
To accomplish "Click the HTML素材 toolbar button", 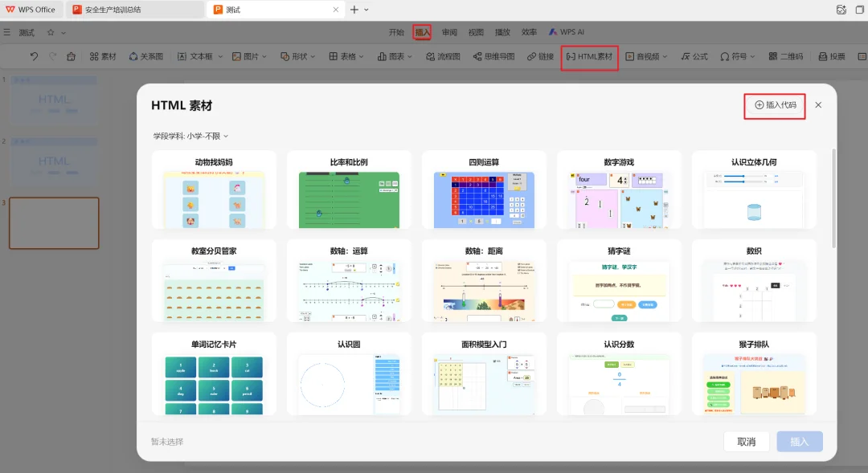I will tap(590, 56).
